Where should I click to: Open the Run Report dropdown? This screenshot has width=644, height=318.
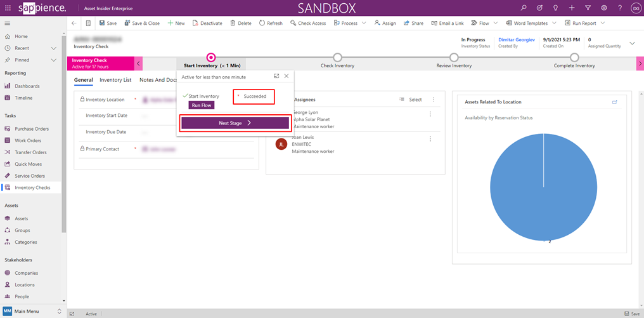tap(602, 23)
